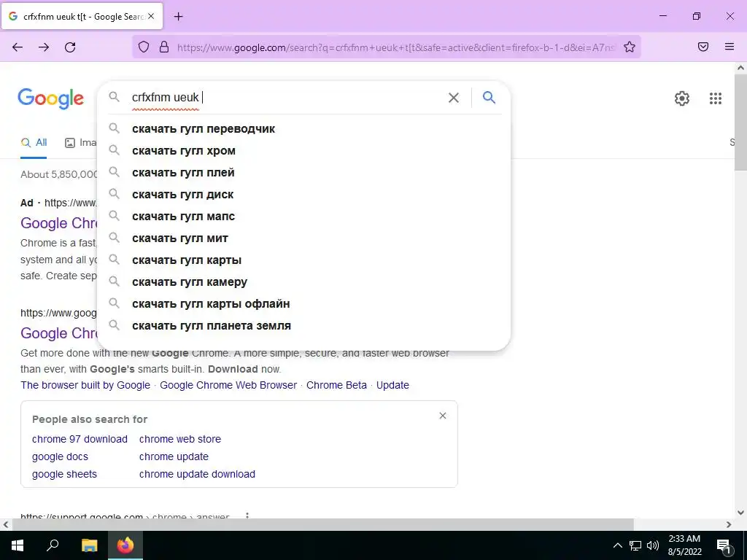Choose suggestion скачать гугл мапс
Image resolution: width=747 pixels, height=560 pixels.
click(x=303, y=216)
